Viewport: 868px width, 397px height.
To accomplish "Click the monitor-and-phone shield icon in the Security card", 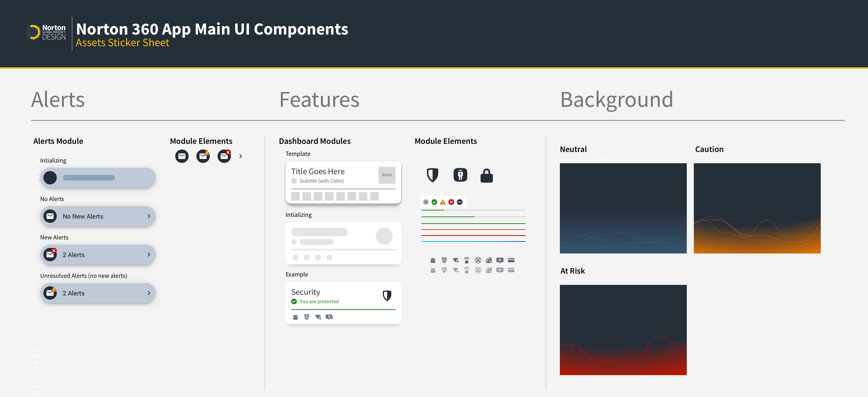I will coord(329,317).
